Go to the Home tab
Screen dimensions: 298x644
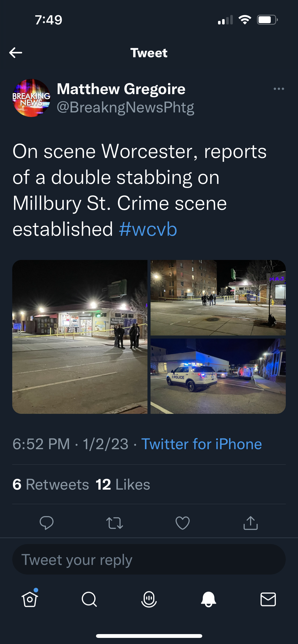pos(30,599)
